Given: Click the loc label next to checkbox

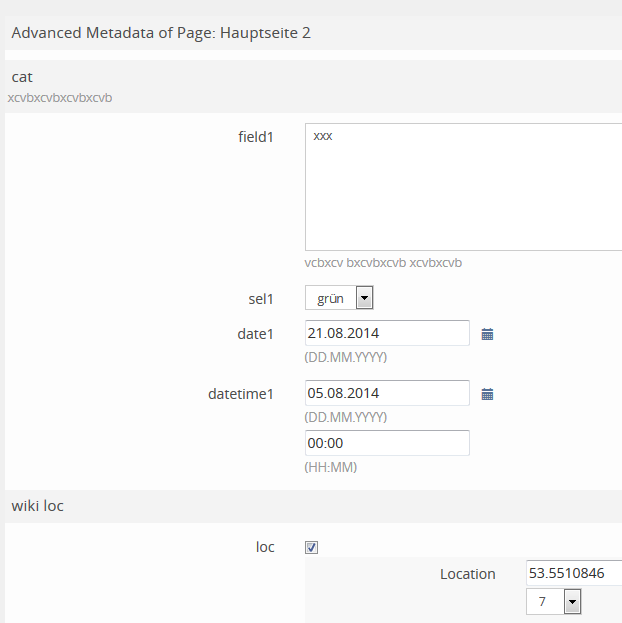Looking at the screenshot, I should click(x=264, y=547).
